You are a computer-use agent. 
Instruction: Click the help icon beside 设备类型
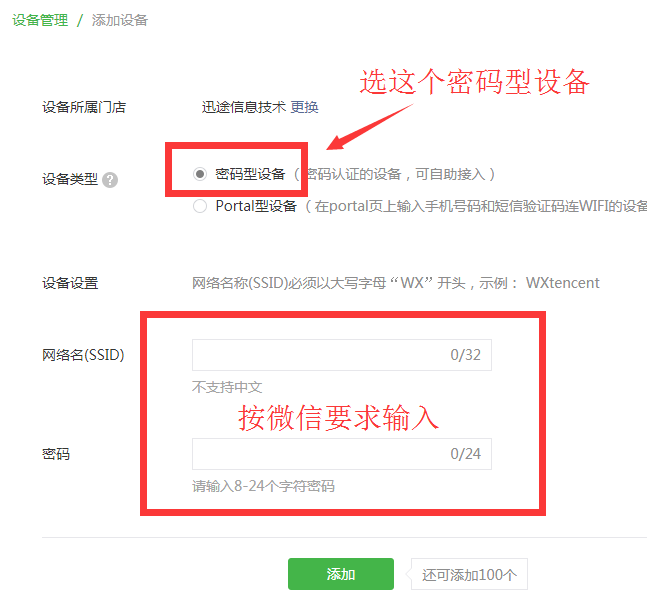pos(110,180)
